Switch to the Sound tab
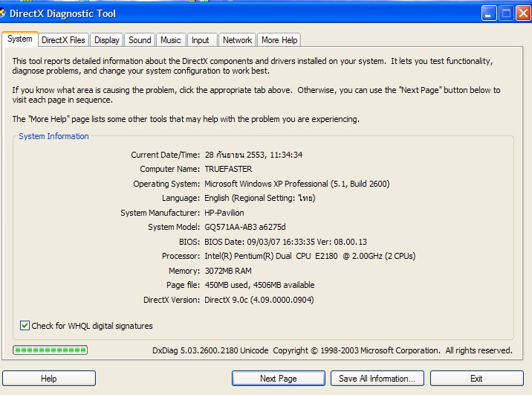 [x=140, y=40]
